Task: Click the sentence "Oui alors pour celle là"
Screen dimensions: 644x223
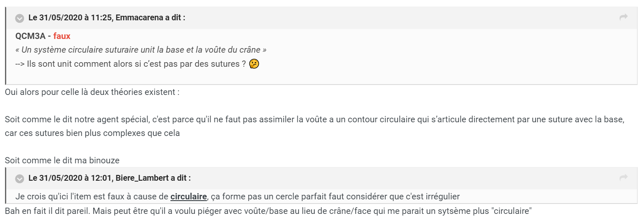Action: click(92, 92)
